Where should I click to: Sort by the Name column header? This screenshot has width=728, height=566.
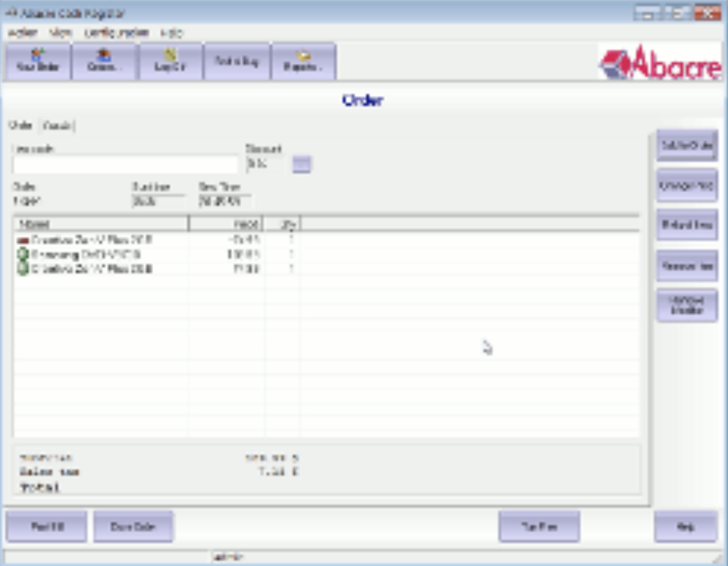tap(100, 224)
